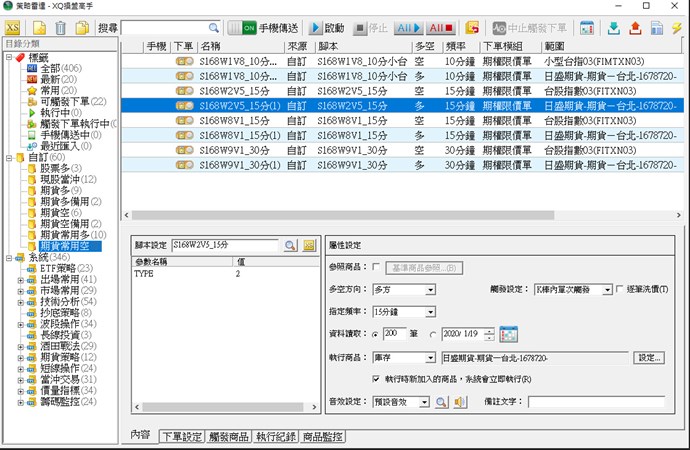690x450 pixels.
Task: Click the speaker sound preview icon
Action: [461, 402]
